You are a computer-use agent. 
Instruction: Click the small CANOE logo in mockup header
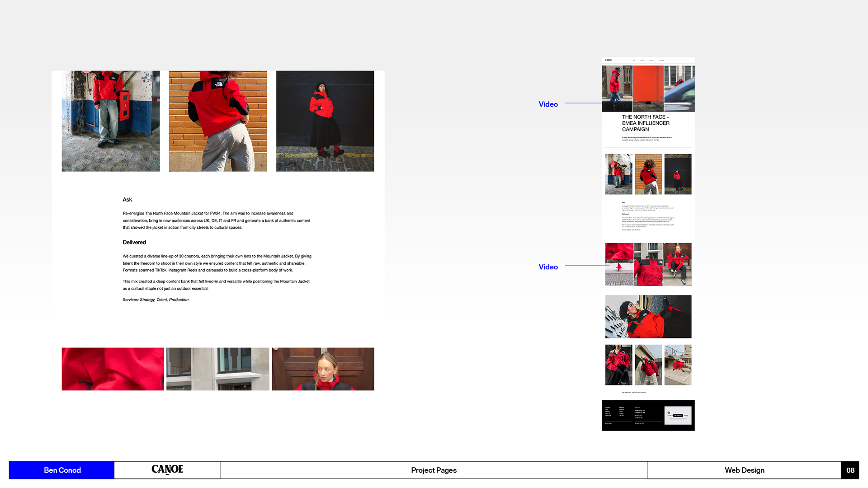point(609,60)
